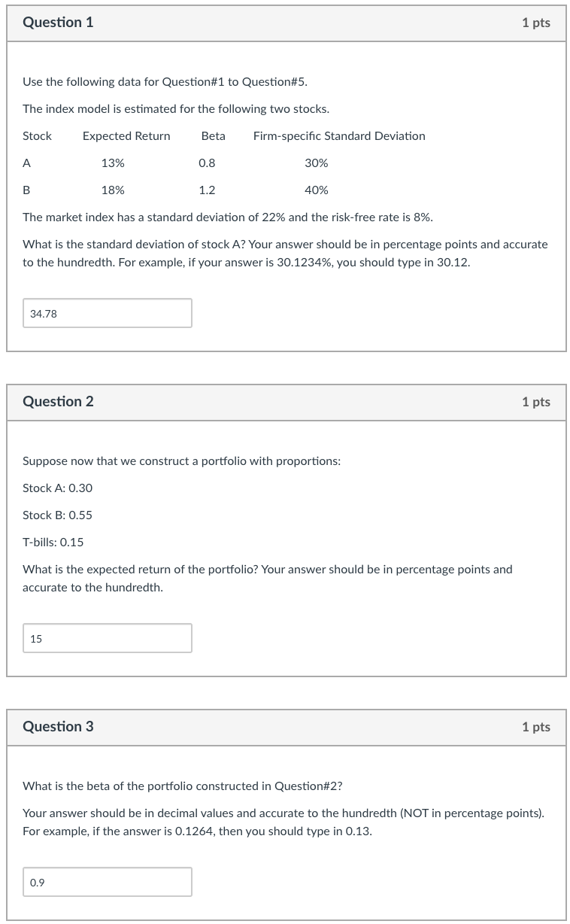
Task: Click the 1 pts label beside Question 2
Action: (535, 401)
